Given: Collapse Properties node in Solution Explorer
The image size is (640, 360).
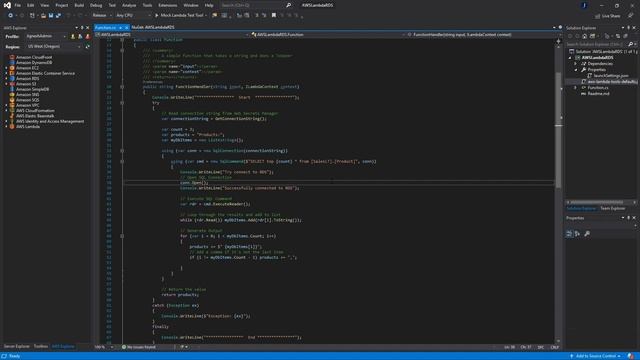Looking at the screenshot, I should coord(576,70).
